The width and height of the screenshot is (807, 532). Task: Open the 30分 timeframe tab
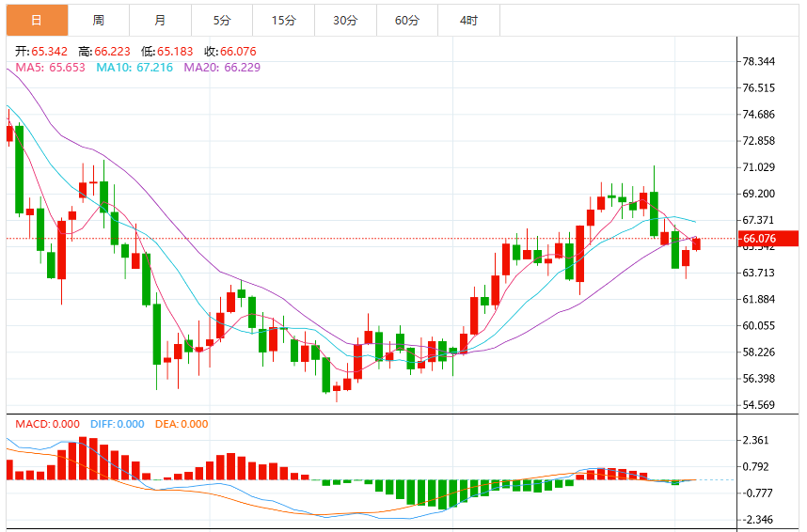[346, 20]
